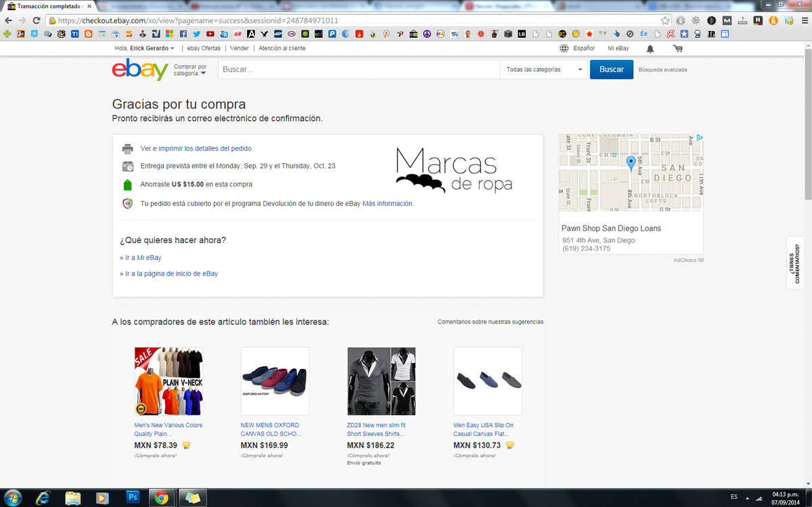Open the Facebook bookmark icon
Viewport: 812px width, 507px height.
(x=183, y=33)
